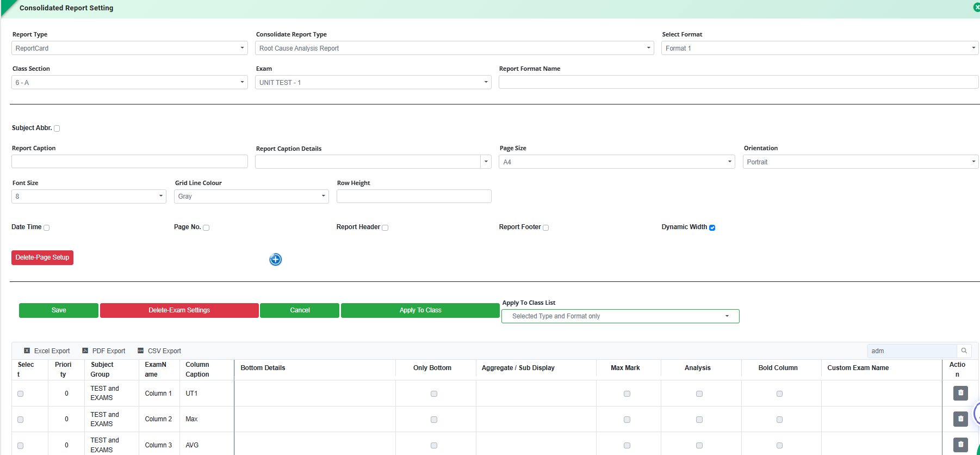The width and height of the screenshot is (980, 455).
Task: Export table via CSV Export
Action: pyautogui.click(x=159, y=351)
